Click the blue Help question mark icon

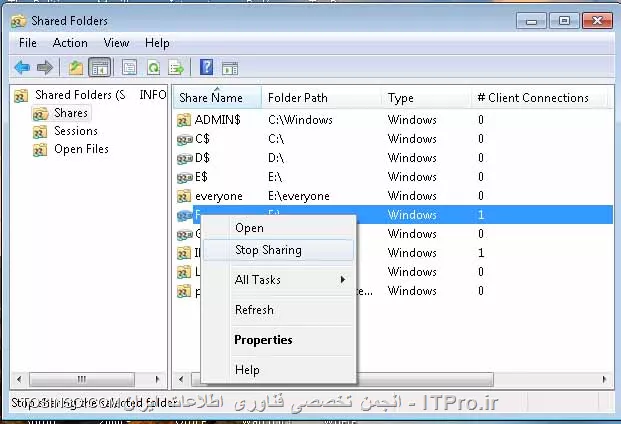[x=206, y=67]
